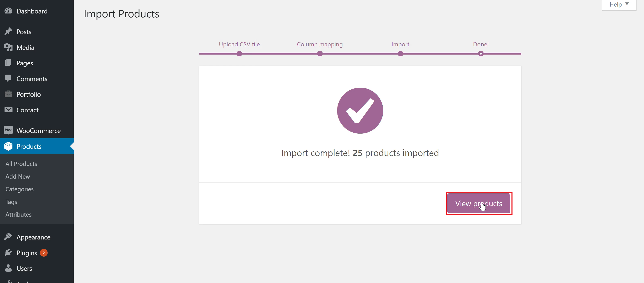Go to product Categories submenu
644x283 pixels.
(19, 189)
